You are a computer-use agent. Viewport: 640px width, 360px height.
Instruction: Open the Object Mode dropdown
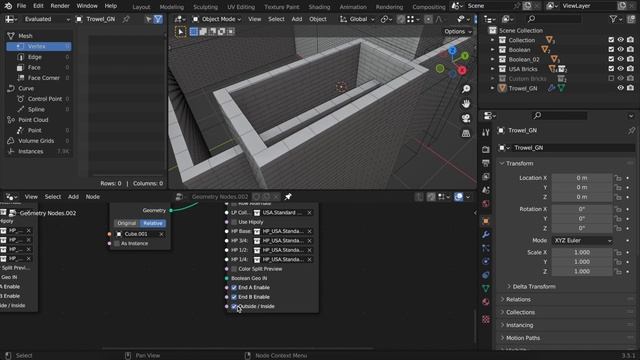pos(216,19)
